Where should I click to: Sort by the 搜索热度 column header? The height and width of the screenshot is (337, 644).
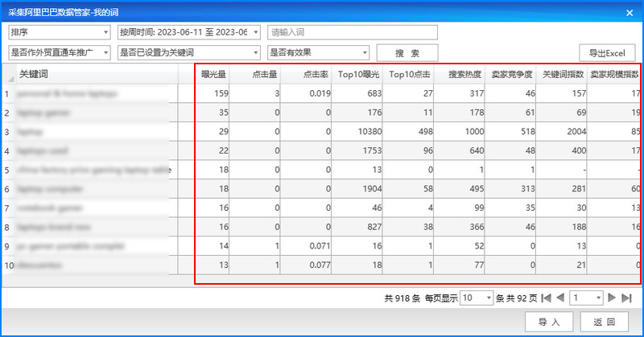click(459, 74)
